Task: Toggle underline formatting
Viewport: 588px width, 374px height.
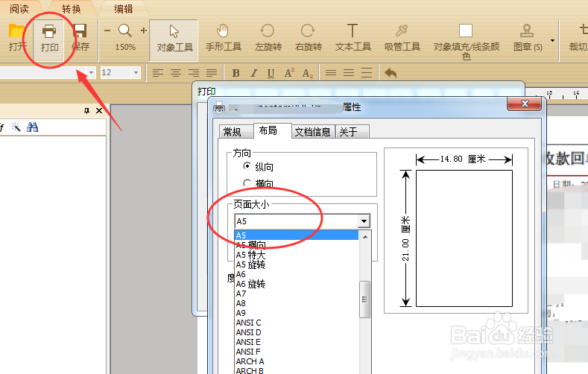Action: click(271, 73)
